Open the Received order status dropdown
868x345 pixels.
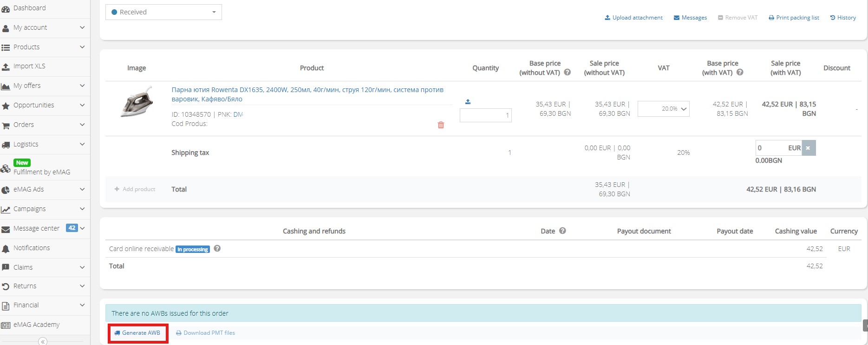tap(163, 12)
